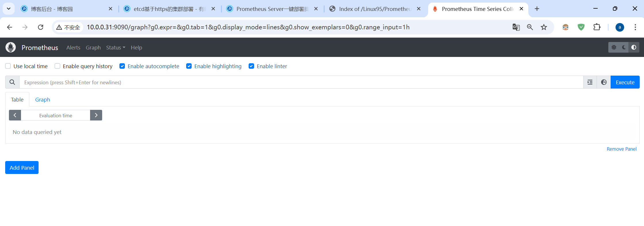Select the browser-preferred contrast theme icon
The height and width of the screenshot is (226, 644).
634,47
